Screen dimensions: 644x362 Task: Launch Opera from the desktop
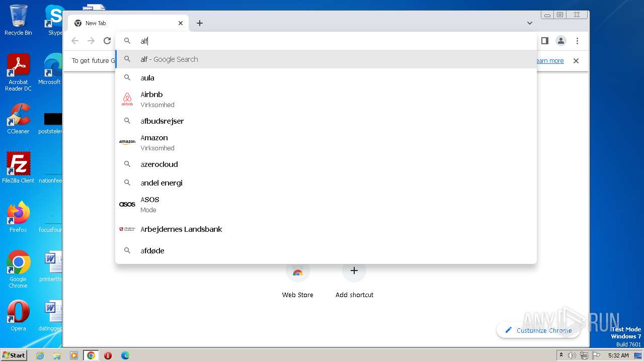[x=18, y=316]
